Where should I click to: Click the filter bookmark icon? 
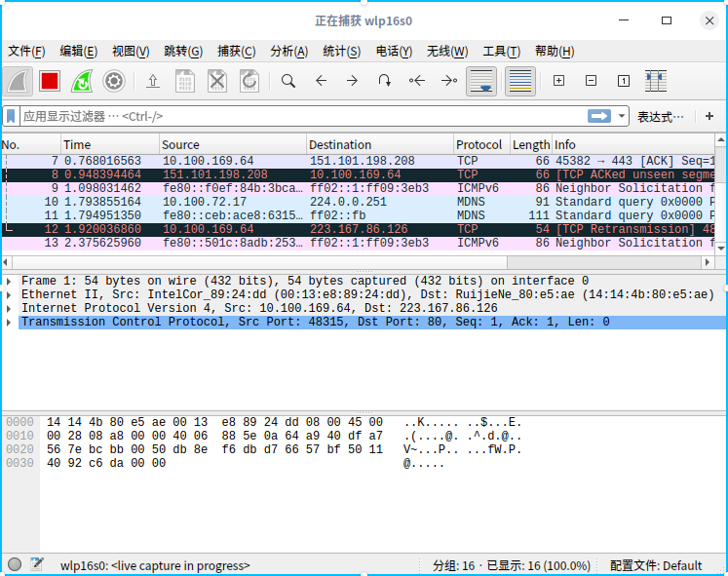pos(11,116)
